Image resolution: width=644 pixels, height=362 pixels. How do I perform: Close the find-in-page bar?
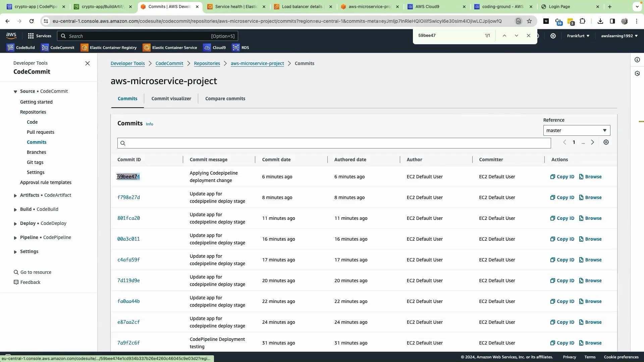tap(529, 36)
